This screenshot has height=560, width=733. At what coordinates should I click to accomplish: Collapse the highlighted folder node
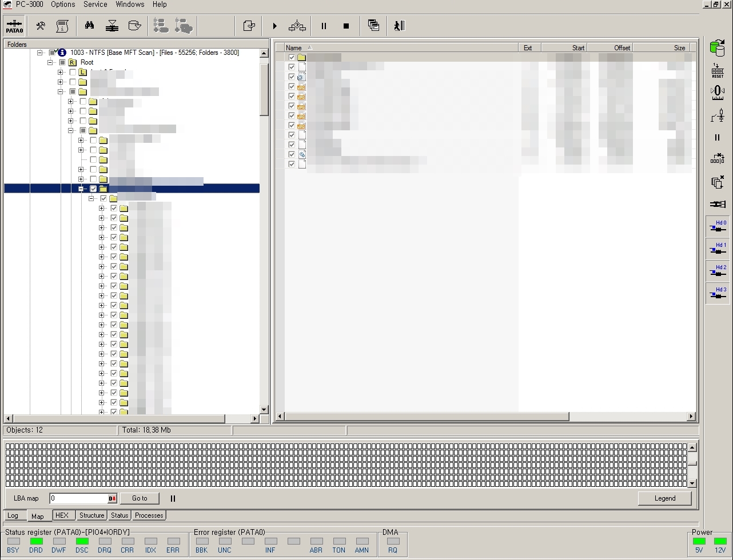click(x=81, y=189)
